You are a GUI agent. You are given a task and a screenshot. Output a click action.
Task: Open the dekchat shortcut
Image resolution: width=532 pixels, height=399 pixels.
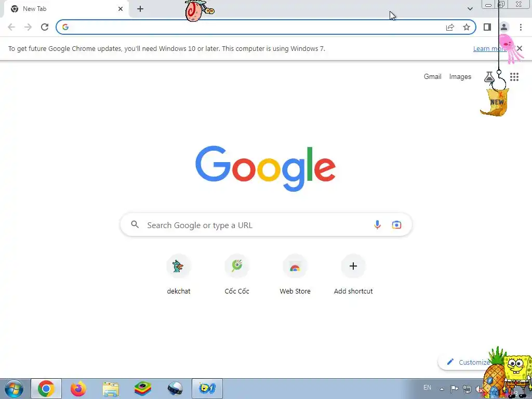coord(179,274)
